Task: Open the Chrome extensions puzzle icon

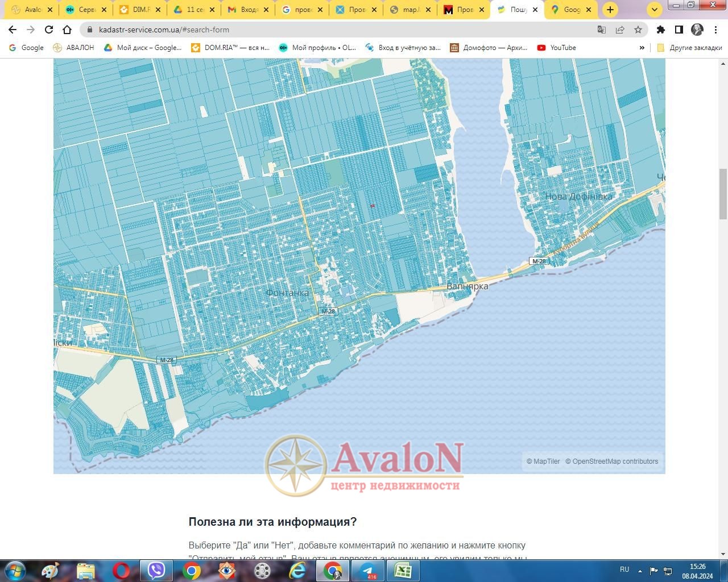Action: 660,30
